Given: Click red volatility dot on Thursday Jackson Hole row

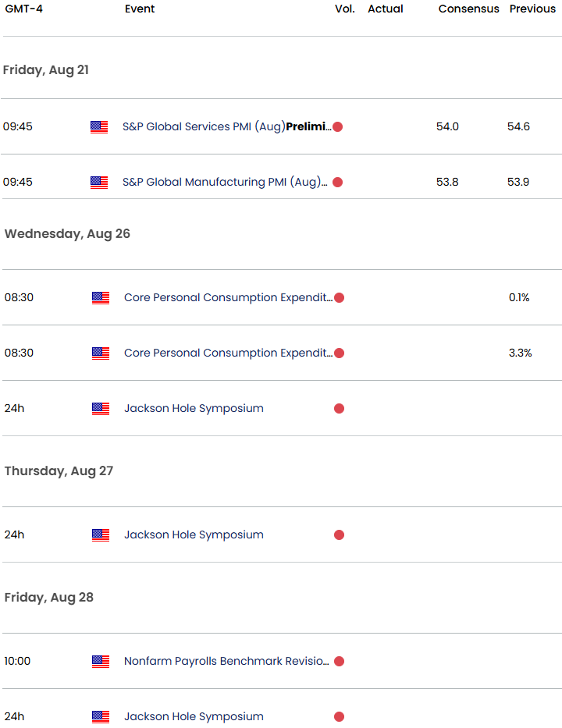Looking at the screenshot, I should coord(339,534).
